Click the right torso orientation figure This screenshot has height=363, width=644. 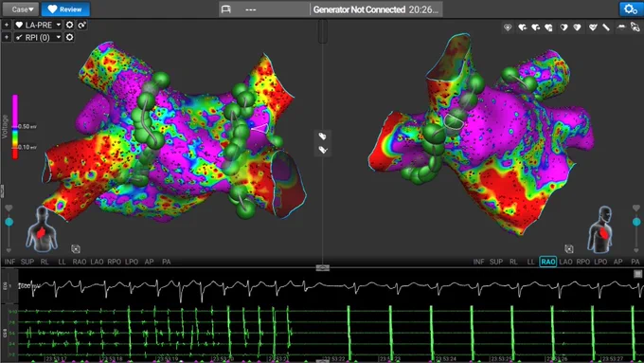601,229
